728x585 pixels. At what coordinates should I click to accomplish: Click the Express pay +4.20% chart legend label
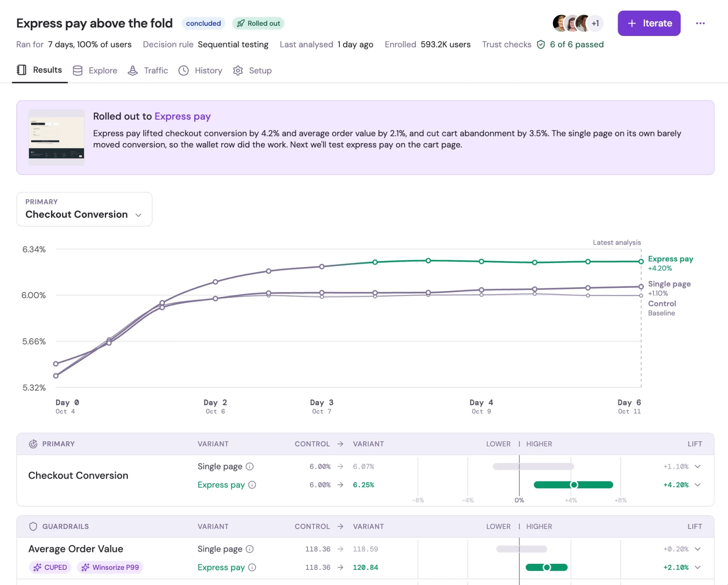point(670,263)
